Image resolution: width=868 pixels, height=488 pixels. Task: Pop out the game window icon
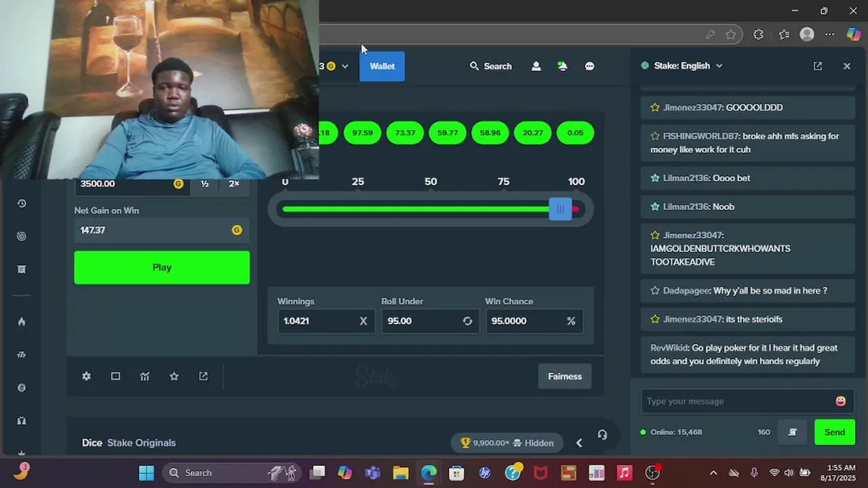[203, 376]
